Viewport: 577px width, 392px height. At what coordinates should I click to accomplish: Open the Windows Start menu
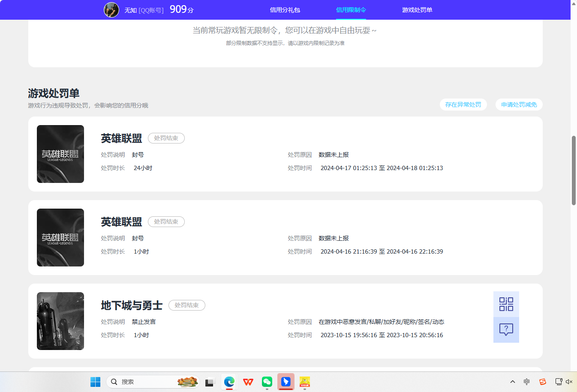[95, 382]
